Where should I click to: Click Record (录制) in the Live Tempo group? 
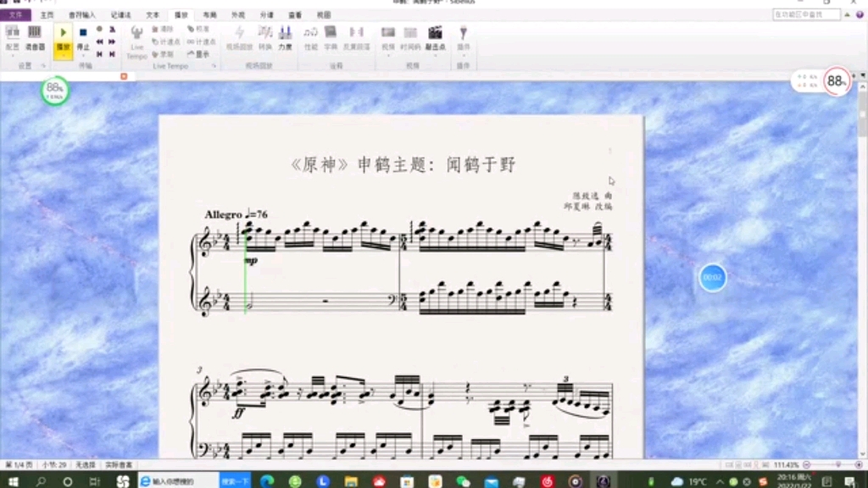(x=163, y=54)
